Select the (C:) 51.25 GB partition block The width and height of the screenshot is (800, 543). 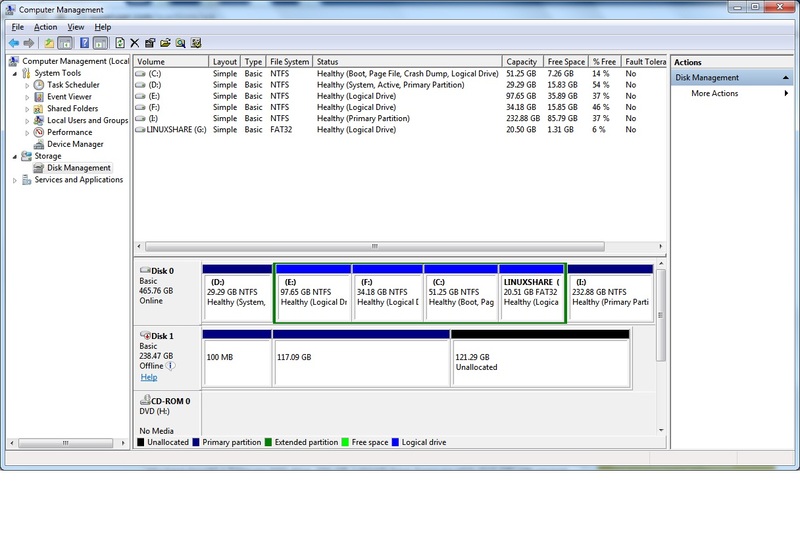pyautogui.click(x=461, y=293)
